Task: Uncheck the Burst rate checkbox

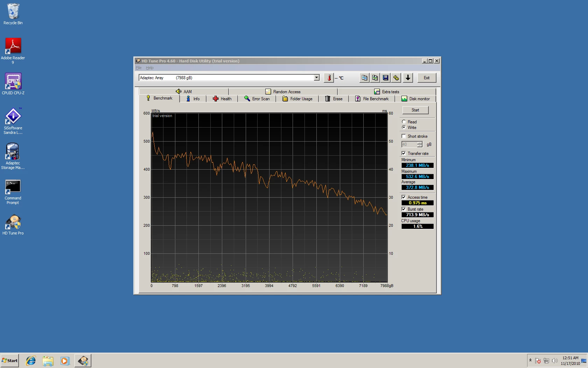Action: (x=404, y=209)
